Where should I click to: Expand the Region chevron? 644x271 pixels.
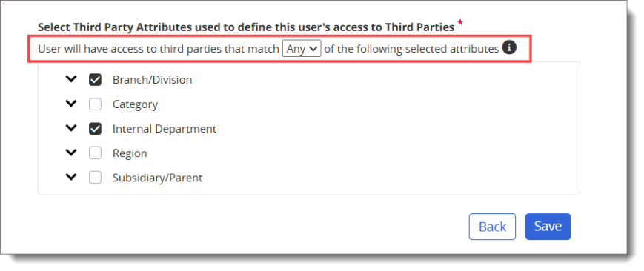pos(71,153)
